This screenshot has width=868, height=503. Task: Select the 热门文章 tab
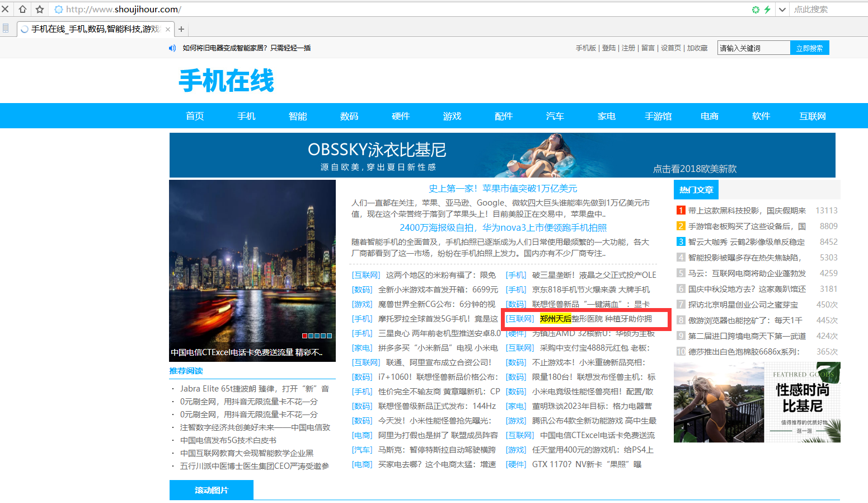tap(696, 190)
